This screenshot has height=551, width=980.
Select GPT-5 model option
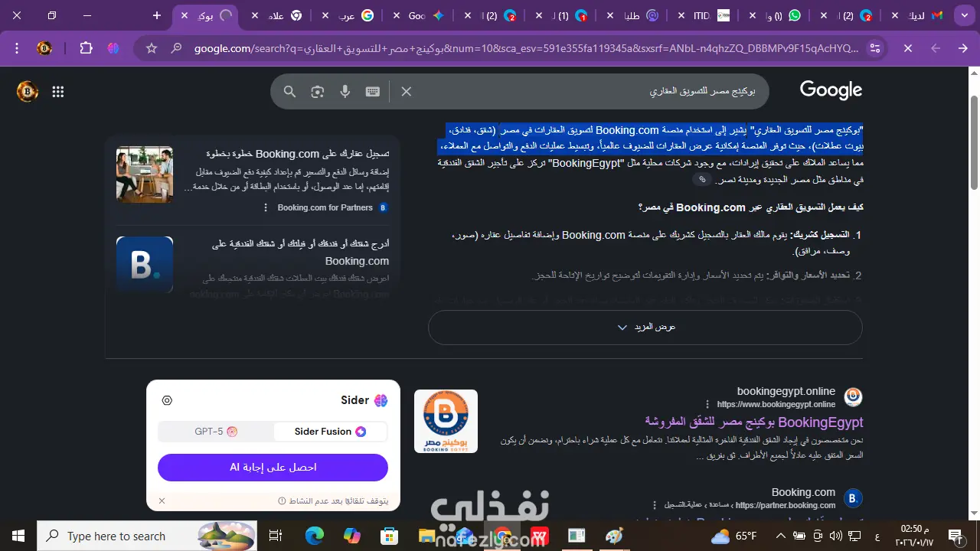pos(216,432)
